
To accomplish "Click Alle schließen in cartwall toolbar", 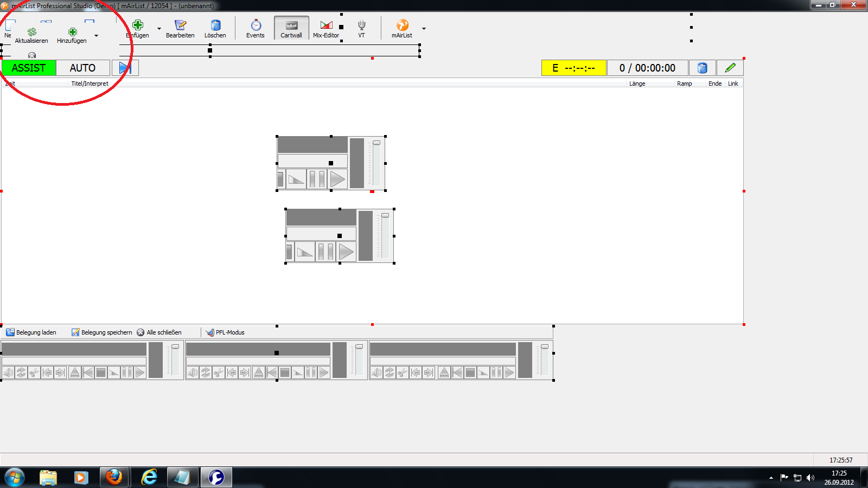I will (159, 332).
